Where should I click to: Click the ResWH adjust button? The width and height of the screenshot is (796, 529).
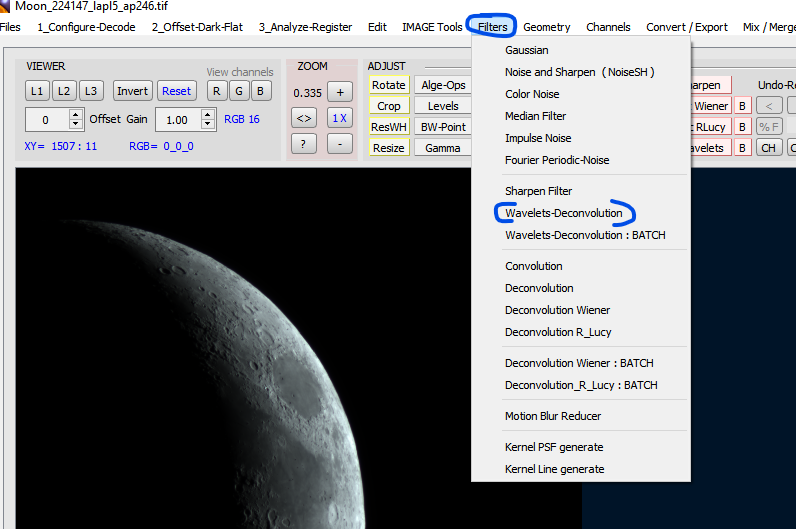coord(389,127)
